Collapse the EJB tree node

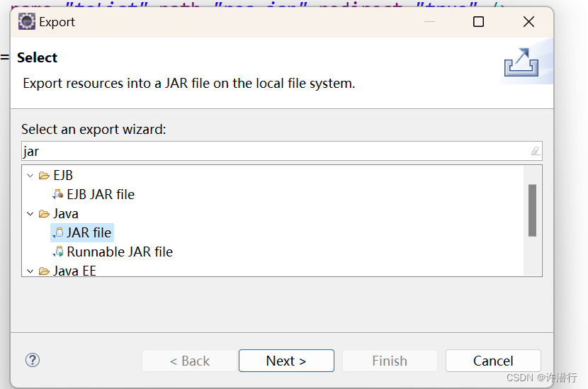coord(30,175)
